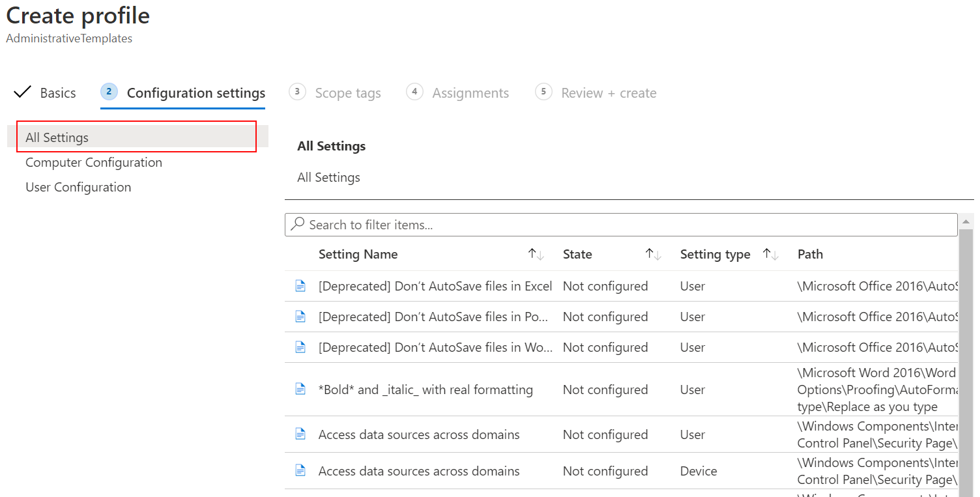
Task: Select All Settings in left tree
Action: click(137, 137)
